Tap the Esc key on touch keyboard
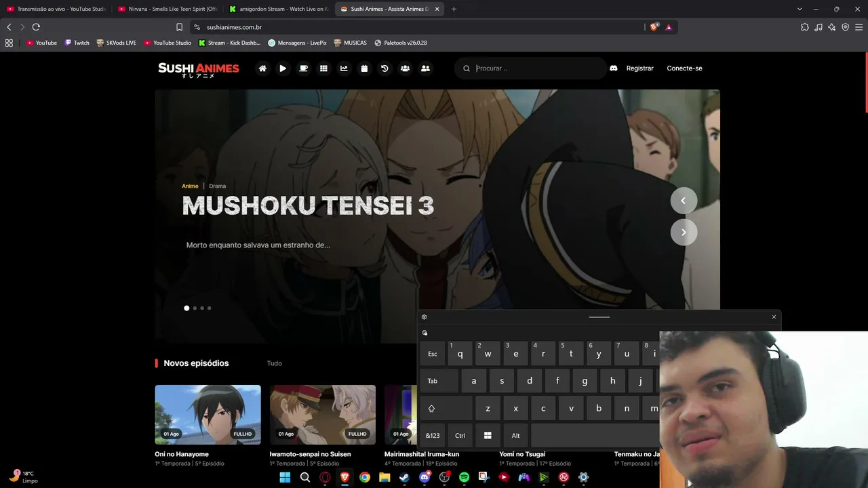This screenshot has height=488, width=868. [x=433, y=354]
